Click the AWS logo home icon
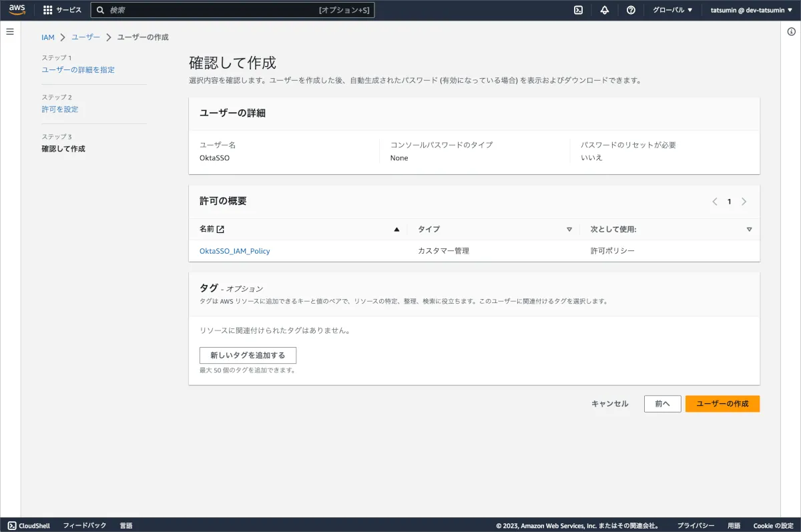801x532 pixels. point(17,10)
